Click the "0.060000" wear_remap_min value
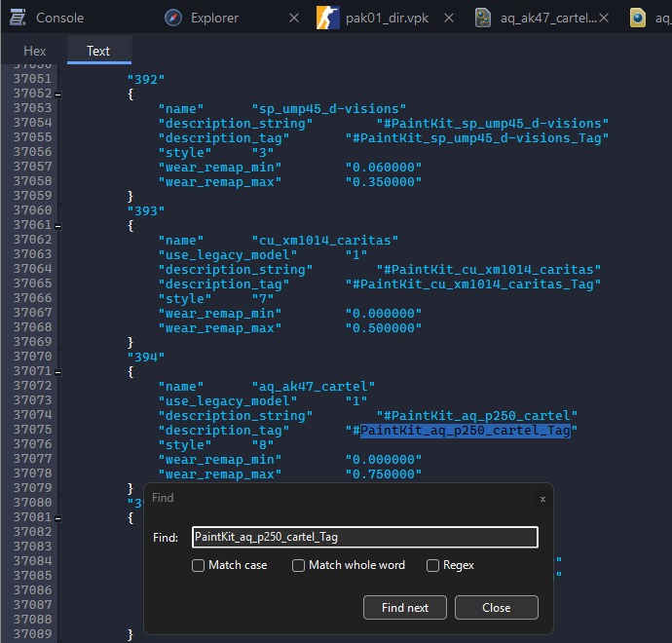The height and width of the screenshot is (643, 672). pyautogui.click(x=384, y=168)
